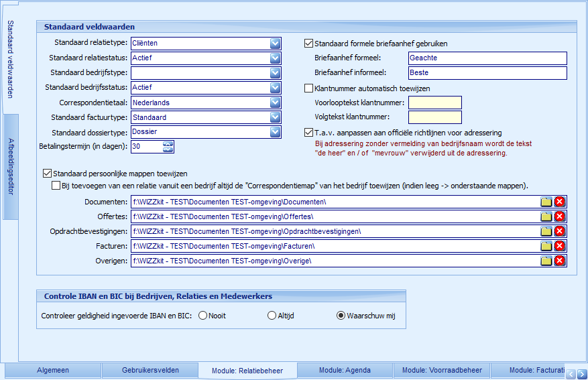This screenshot has height=380, width=588.
Task: Browse folder for the Overigen path
Action: click(x=546, y=261)
